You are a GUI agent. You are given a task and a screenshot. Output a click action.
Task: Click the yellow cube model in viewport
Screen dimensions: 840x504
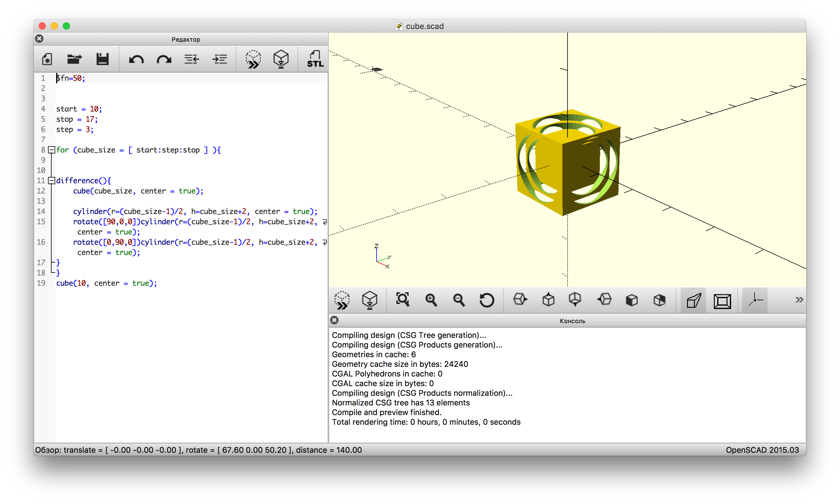(x=568, y=163)
